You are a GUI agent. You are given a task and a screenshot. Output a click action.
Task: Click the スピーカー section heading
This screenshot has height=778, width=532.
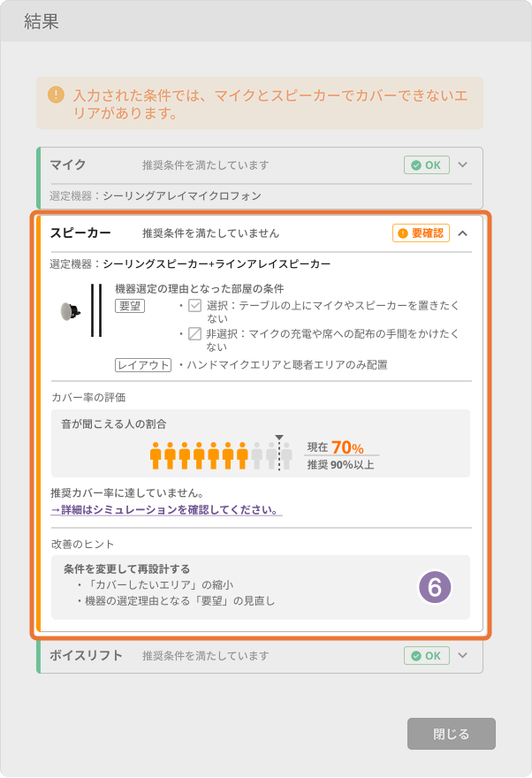(80, 233)
